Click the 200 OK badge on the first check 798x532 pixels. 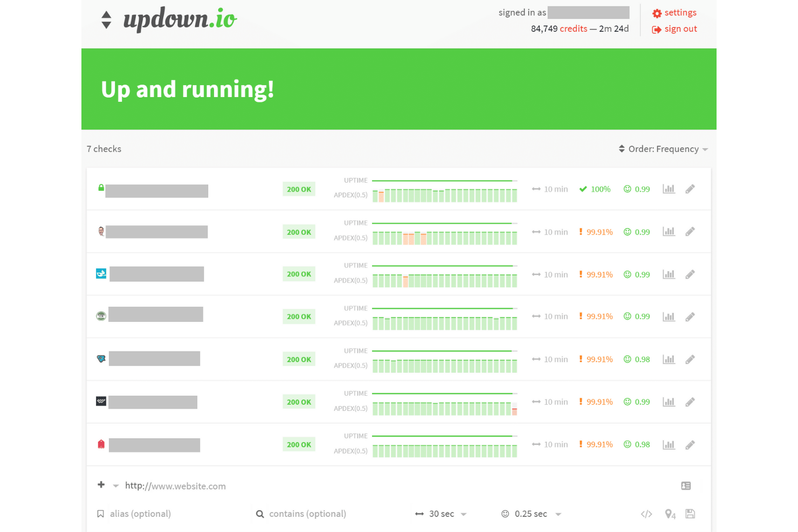click(x=299, y=189)
